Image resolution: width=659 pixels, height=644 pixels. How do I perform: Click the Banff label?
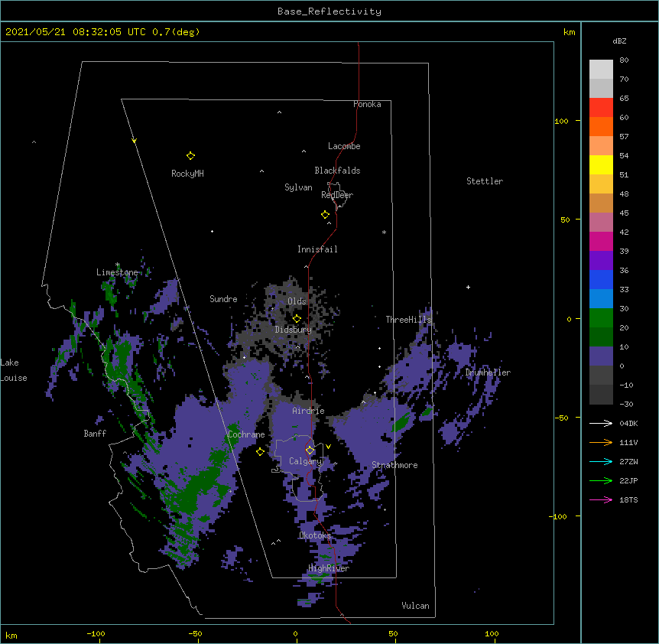tap(95, 434)
